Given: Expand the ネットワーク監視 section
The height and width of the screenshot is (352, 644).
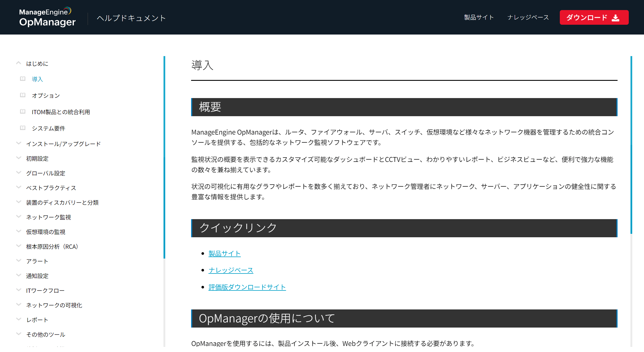Looking at the screenshot, I should (19, 217).
